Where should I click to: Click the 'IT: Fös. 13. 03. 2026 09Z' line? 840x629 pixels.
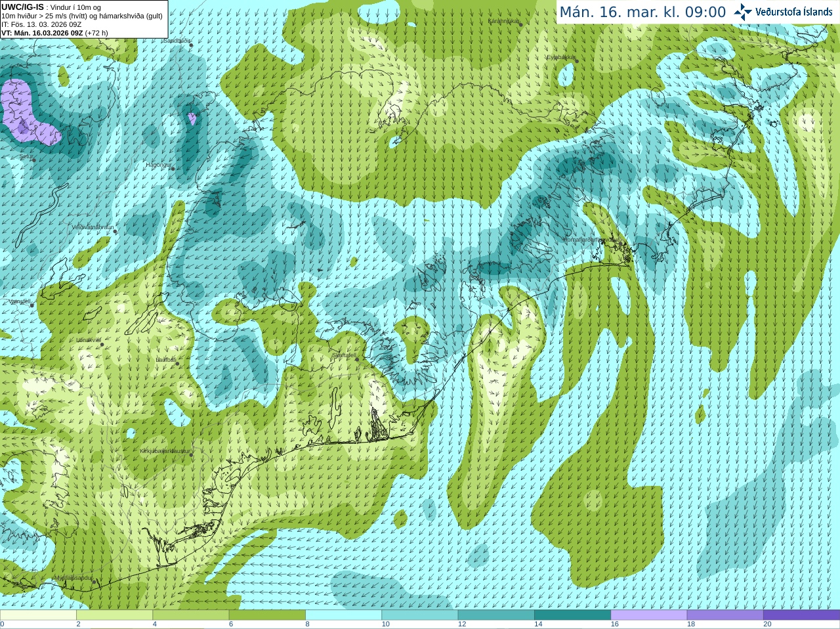coord(41,24)
